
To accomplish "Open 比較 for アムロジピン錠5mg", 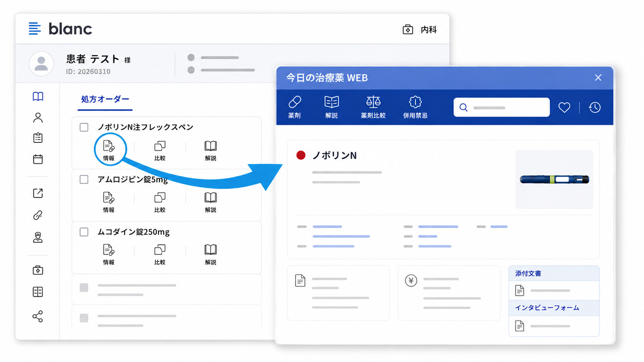I will (x=160, y=202).
